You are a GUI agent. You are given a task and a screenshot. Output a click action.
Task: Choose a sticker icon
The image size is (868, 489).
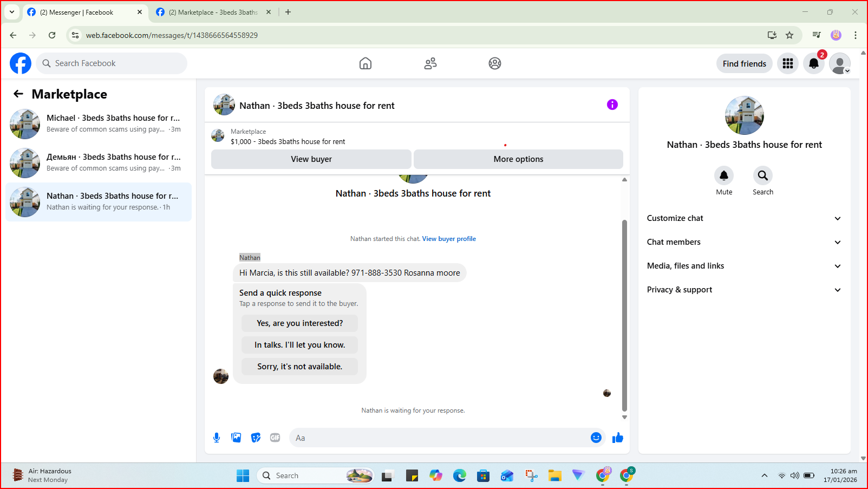click(x=256, y=438)
